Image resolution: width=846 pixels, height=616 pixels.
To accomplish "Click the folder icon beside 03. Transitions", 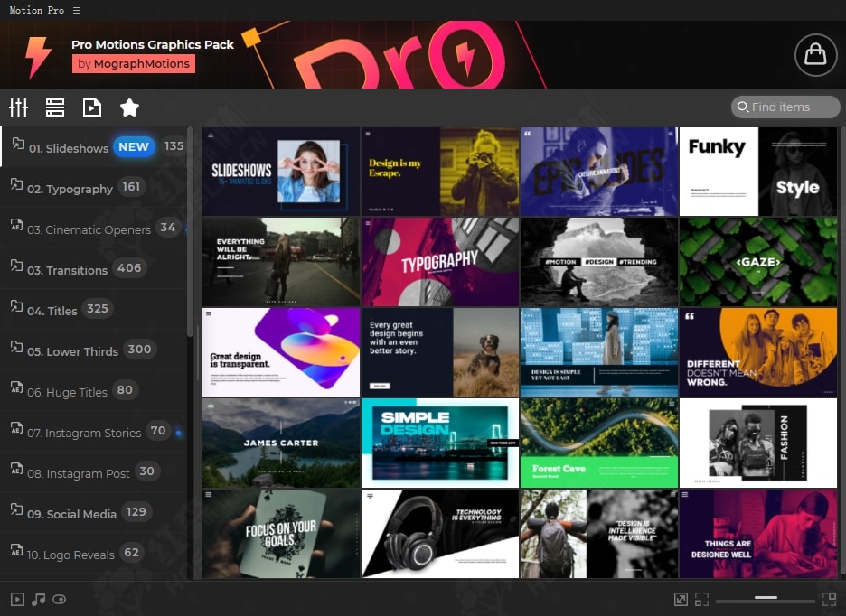I will (17, 266).
